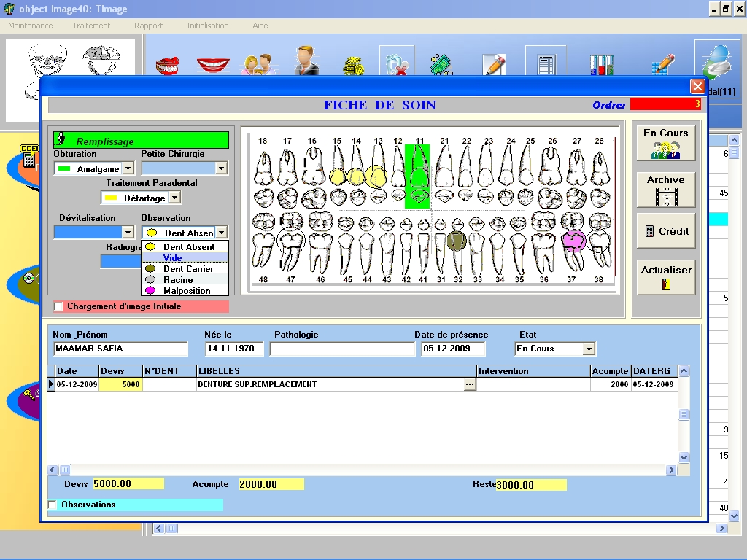Click the tooth with red X icon

pos(397,63)
